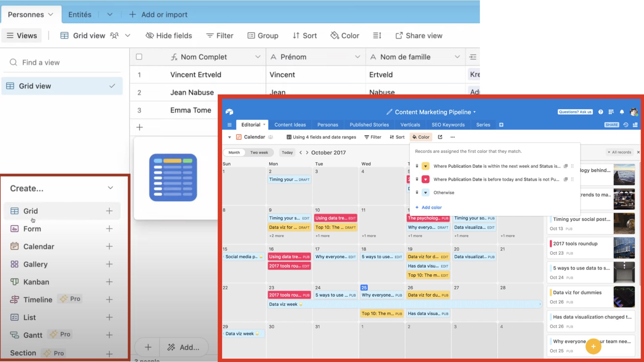Click the row height icon

(377, 36)
